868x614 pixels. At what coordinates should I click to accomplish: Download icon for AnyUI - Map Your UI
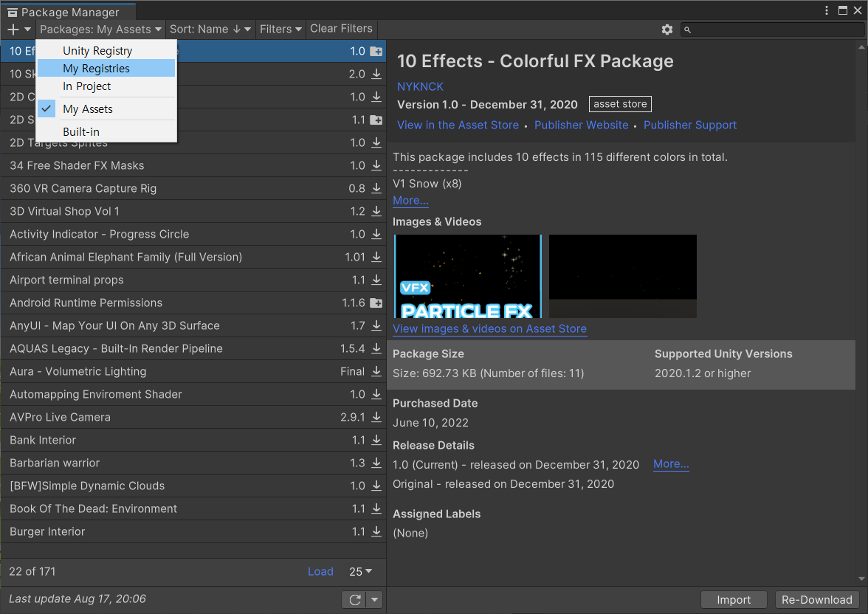coord(376,325)
